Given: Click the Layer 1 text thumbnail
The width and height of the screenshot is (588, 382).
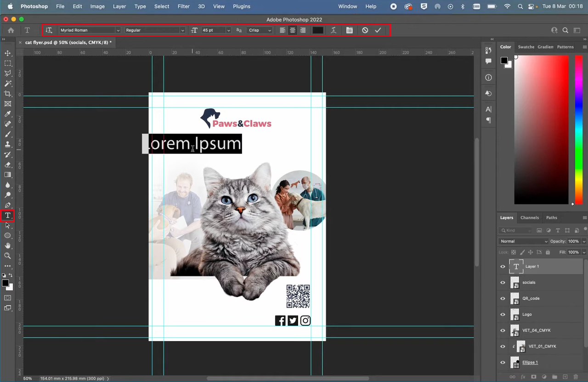Looking at the screenshot, I should click(516, 266).
